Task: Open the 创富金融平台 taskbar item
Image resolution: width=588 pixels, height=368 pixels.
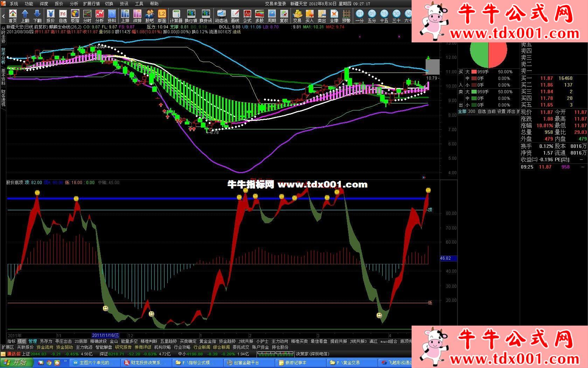Action: point(250,363)
